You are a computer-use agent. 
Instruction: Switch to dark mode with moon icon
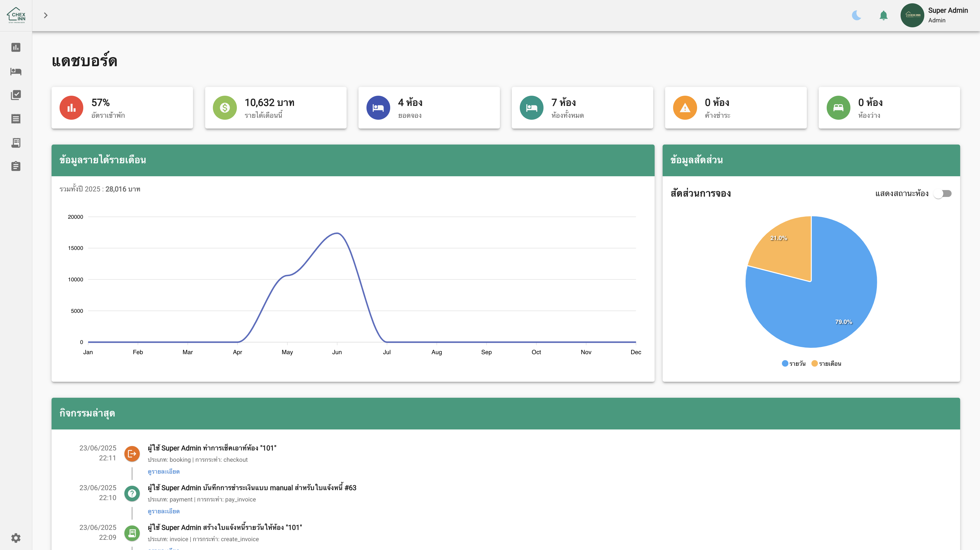coord(856,15)
